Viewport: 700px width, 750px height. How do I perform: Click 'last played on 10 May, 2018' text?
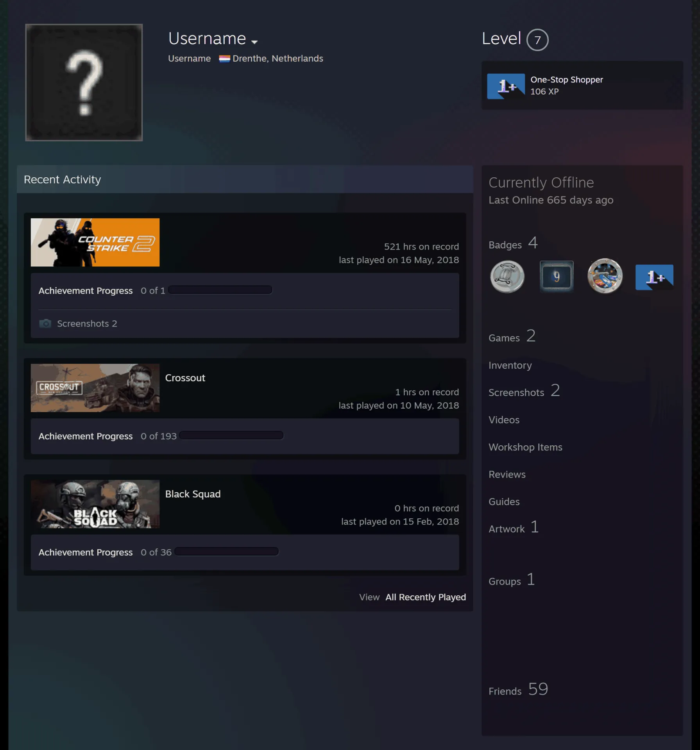399,405
